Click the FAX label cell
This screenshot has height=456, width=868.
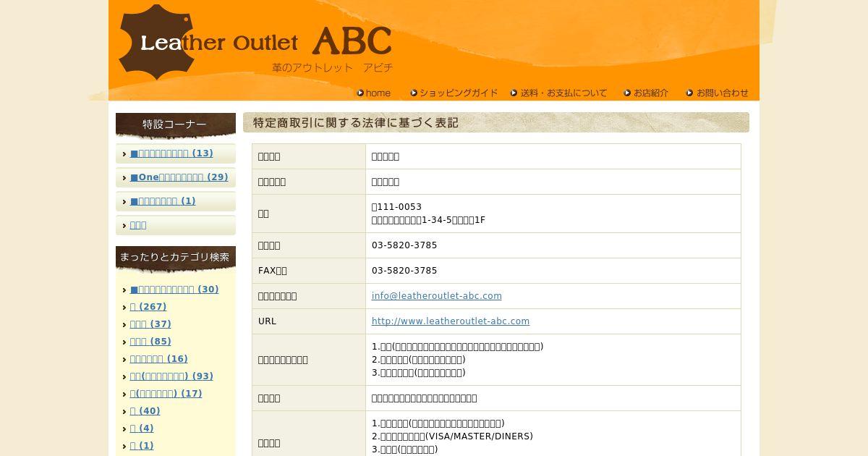point(309,271)
